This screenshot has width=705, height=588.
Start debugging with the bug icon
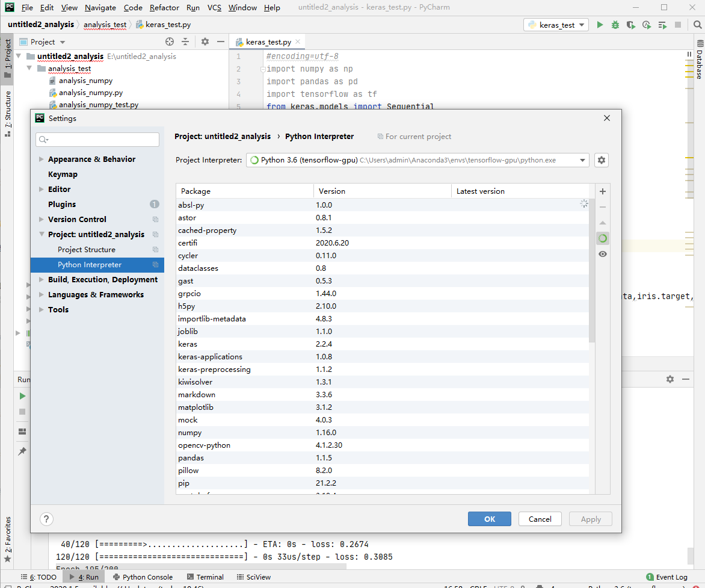615,25
